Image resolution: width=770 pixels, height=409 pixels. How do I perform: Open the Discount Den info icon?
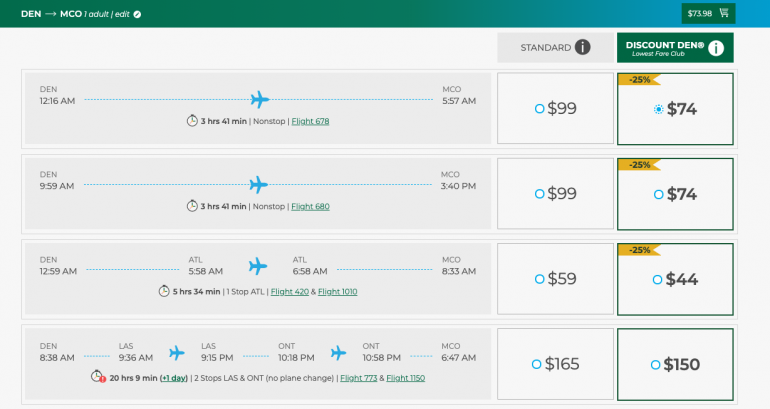pyautogui.click(x=716, y=48)
